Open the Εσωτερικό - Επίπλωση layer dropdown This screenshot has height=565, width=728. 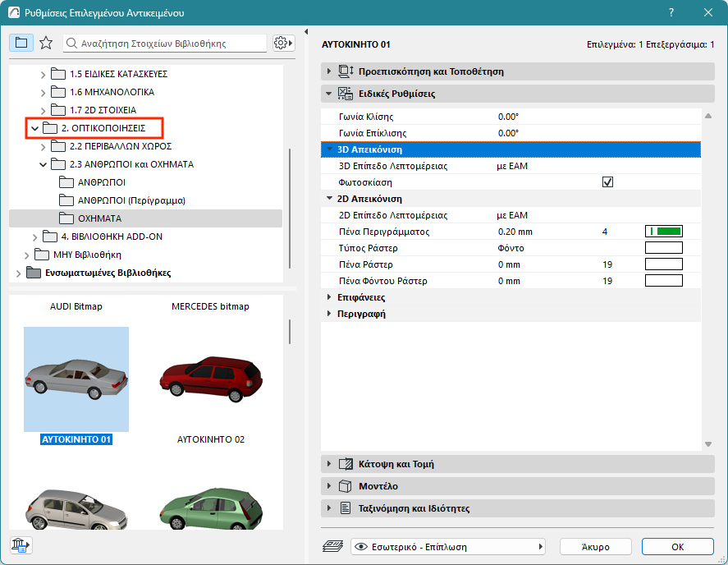(x=448, y=546)
